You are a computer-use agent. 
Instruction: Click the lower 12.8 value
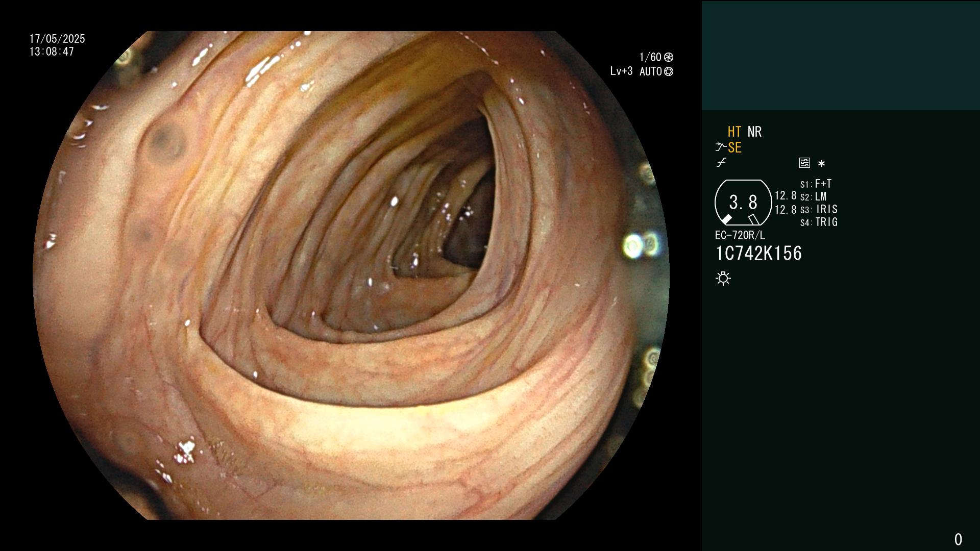point(786,210)
